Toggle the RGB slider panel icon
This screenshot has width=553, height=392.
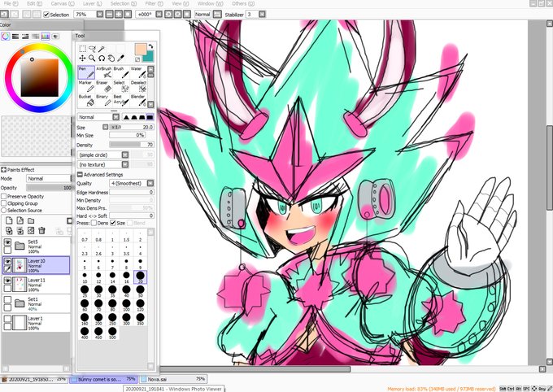click(15, 36)
